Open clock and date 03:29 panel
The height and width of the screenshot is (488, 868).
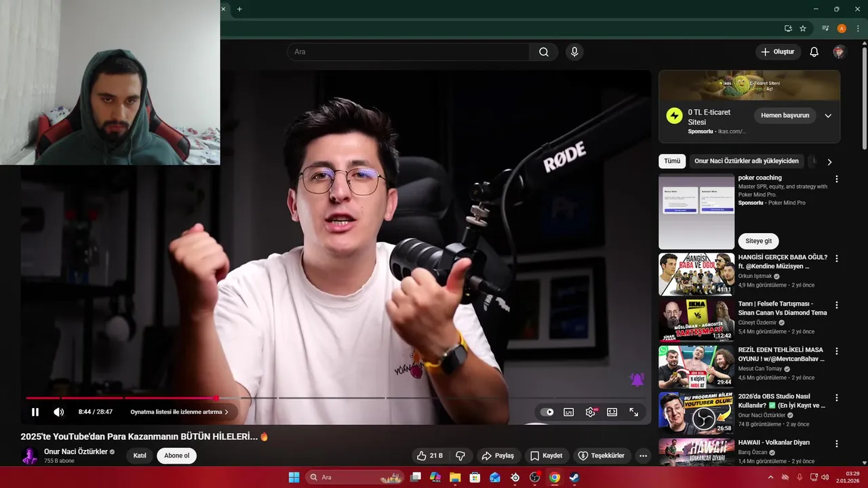pos(848,477)
